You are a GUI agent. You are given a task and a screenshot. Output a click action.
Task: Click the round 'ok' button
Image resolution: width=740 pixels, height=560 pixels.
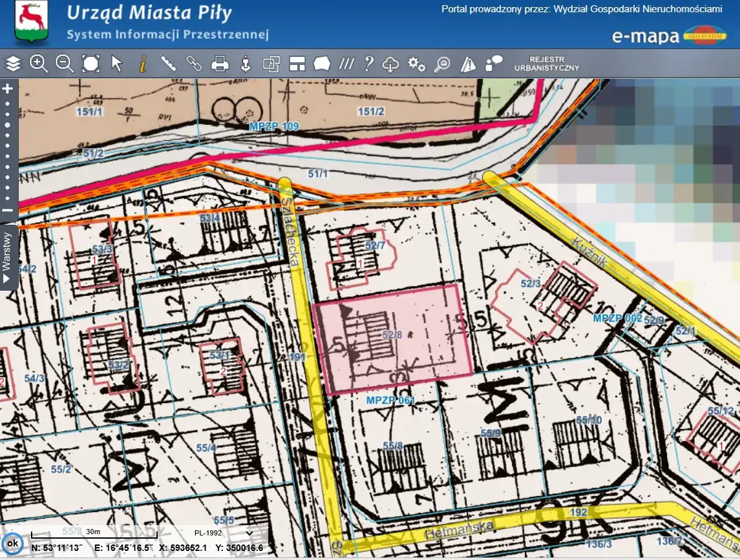point(12,543)
